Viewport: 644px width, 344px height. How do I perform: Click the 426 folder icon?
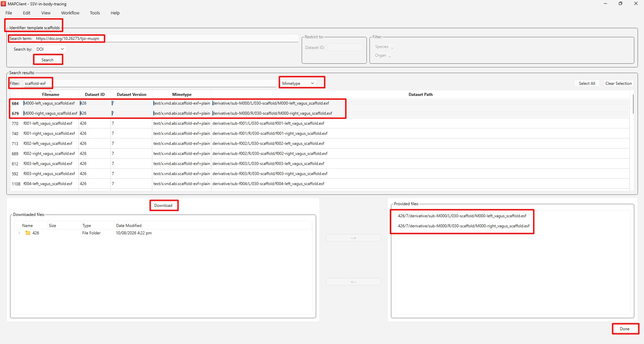28,233
